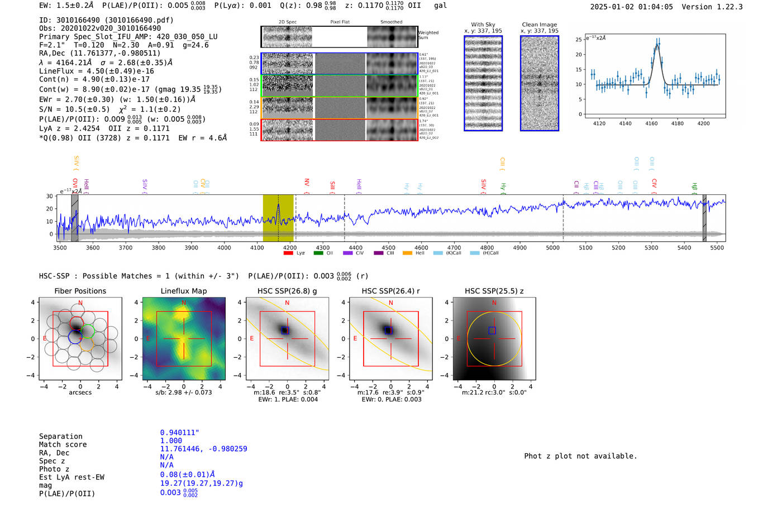View the HSC SSP(26.4) r cutout
Screen dimensions: 782x532
click(x=390, y=339)
